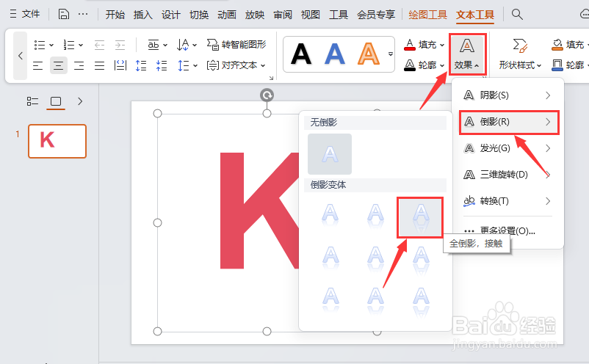Select slide 1 thumbnail with K
The width and height of the screenshot is (589, 364).
pyautogui.click(x=57, y=141)
